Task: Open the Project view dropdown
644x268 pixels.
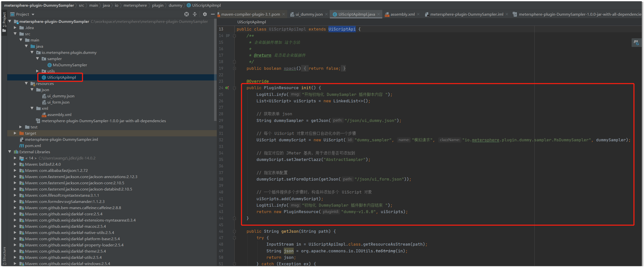Action: [x=33, y=14]
